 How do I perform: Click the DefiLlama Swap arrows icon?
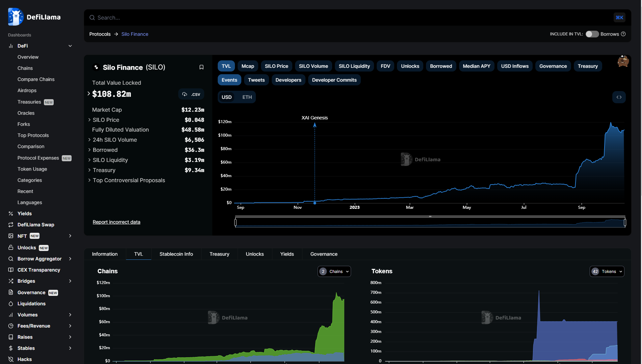[11, 225]
